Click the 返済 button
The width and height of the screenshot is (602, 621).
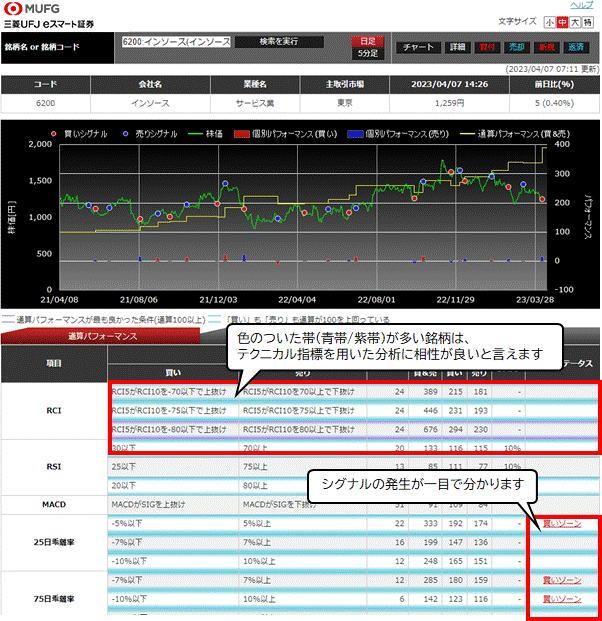pos(576,47)
